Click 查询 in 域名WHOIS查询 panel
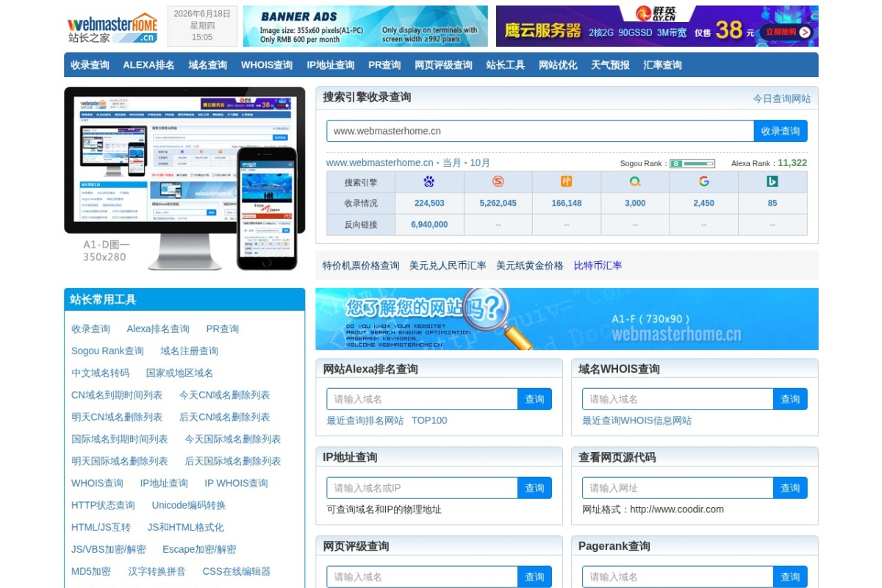The height and width of the screenshot is (588, 882). click(790, 399)
